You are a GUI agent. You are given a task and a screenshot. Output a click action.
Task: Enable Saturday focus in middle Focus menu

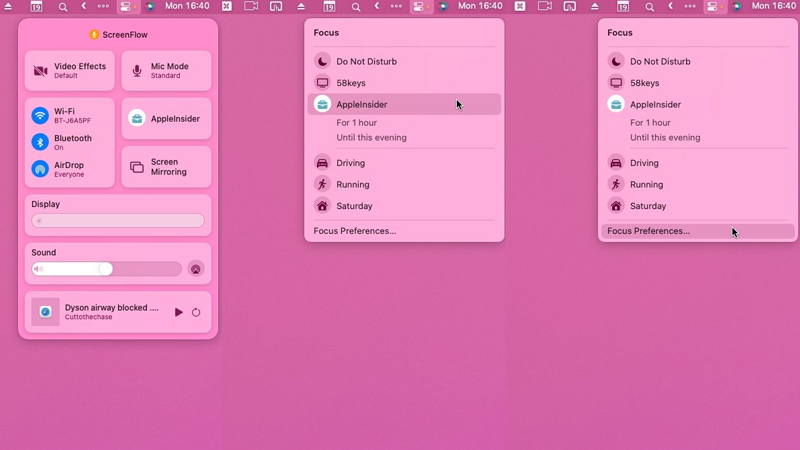404,206
